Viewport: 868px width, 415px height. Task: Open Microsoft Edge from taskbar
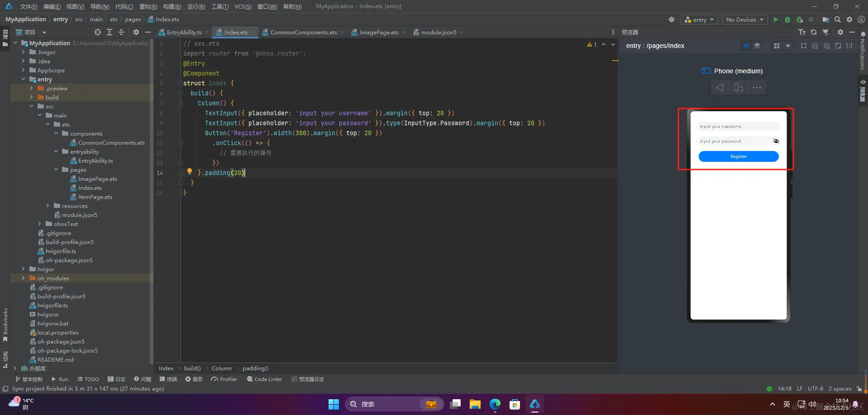coord(495,404)
